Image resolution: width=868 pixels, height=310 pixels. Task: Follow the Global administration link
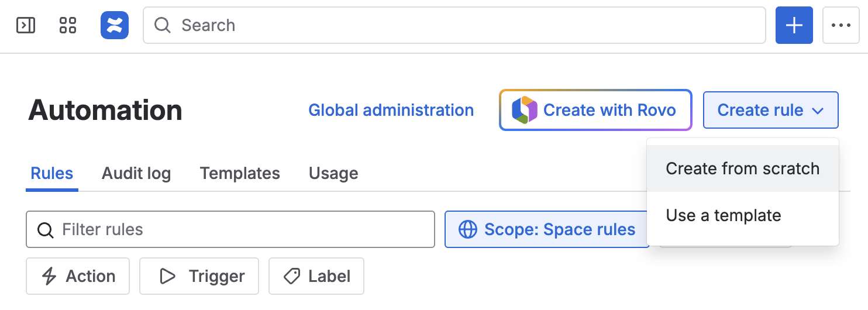pyautogui.click(x=391, y=110)
